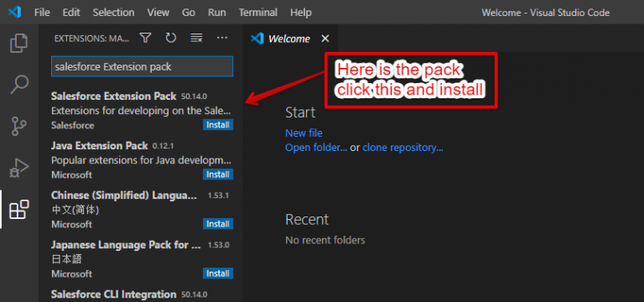Open the Edit menu
The image size is (644, 302).
point(71,13)
